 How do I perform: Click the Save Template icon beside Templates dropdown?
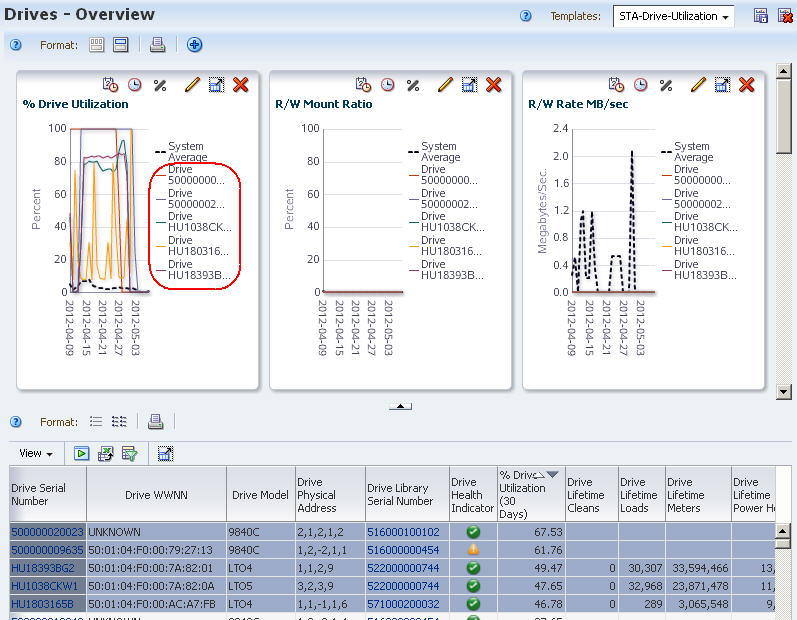(x=760, y=16)
